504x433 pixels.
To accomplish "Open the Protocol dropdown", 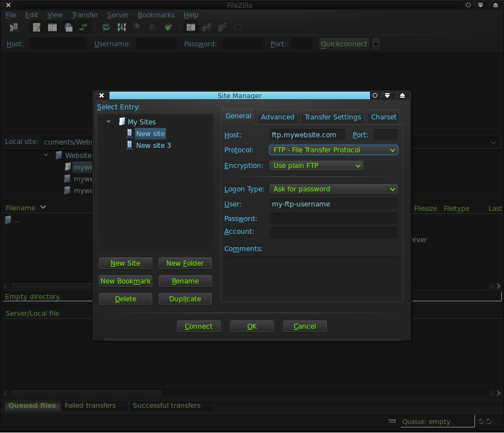I will 334,150.
